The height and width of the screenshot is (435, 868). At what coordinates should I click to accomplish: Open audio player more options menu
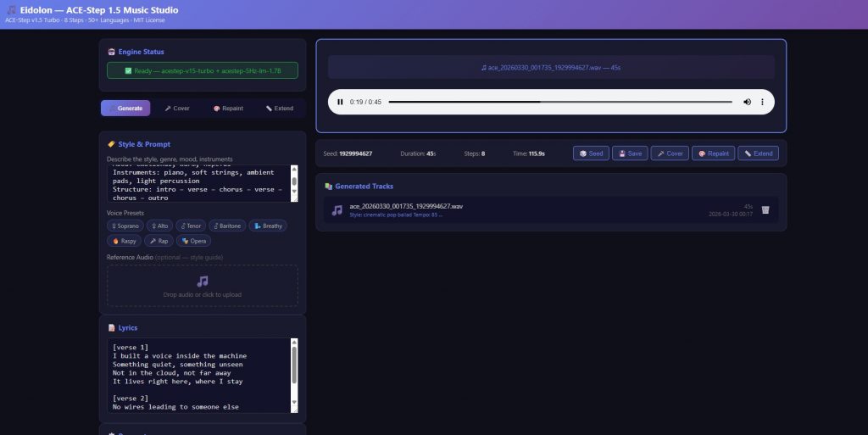pos(762,102)
